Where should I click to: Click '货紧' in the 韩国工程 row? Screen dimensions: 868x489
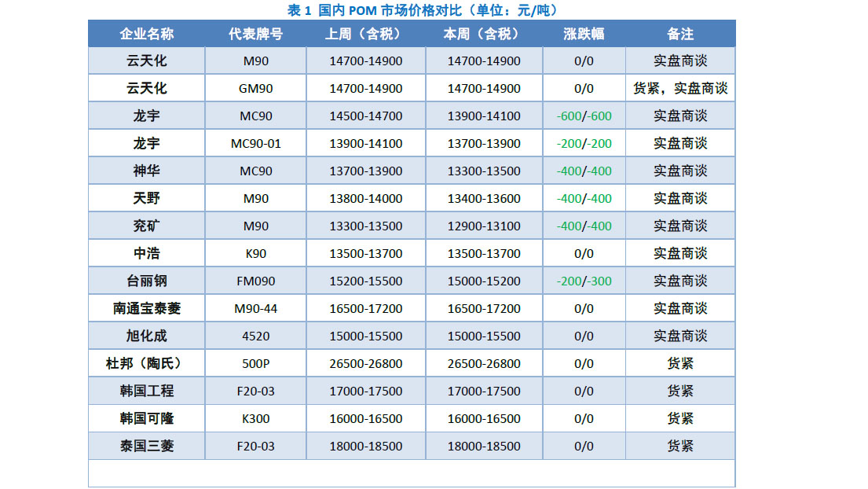(680, 391)
